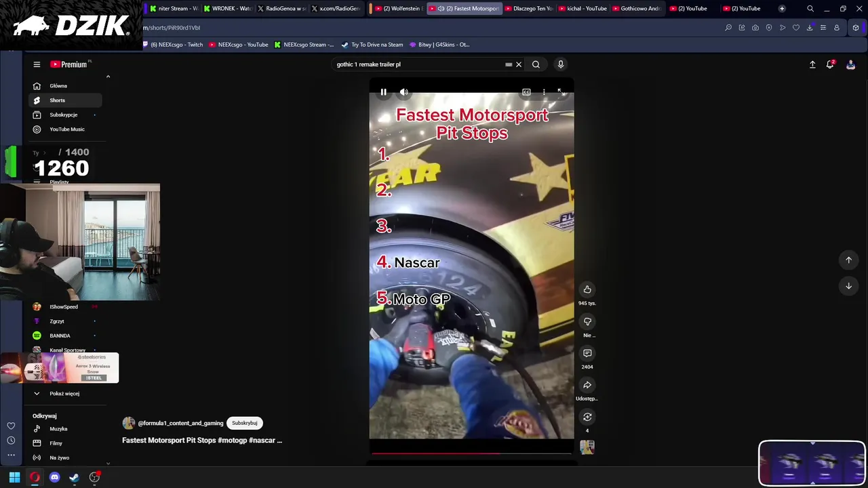Open the Windows Start button

click(x=14, y=477)
